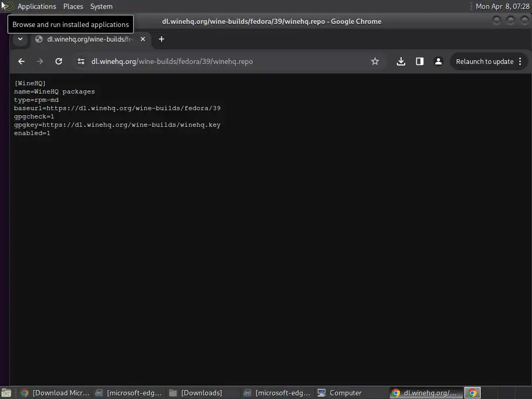Bookmark this page with the star

(x=375, y=61)
